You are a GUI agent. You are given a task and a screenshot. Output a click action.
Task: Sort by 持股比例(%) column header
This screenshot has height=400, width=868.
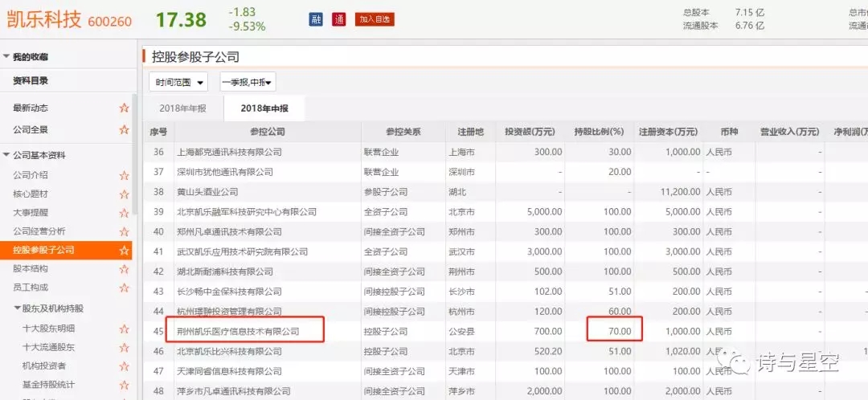pos(600,133)
